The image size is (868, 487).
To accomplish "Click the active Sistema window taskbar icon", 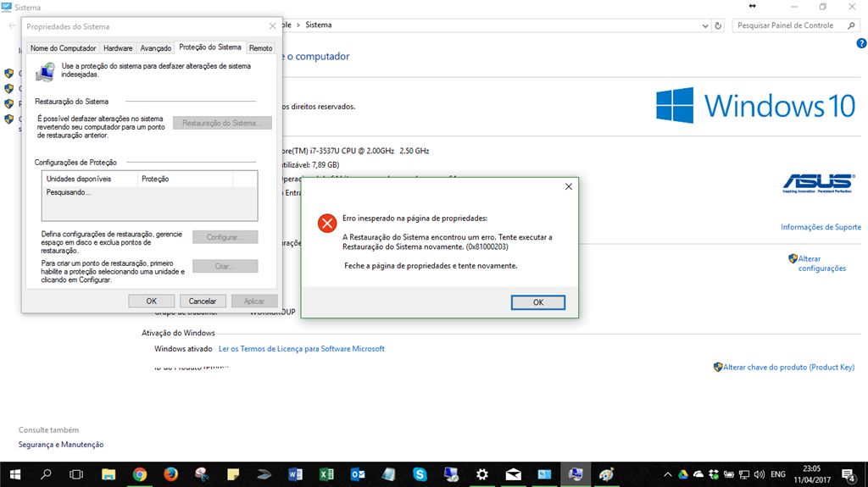I will click(x=576, y=474).
